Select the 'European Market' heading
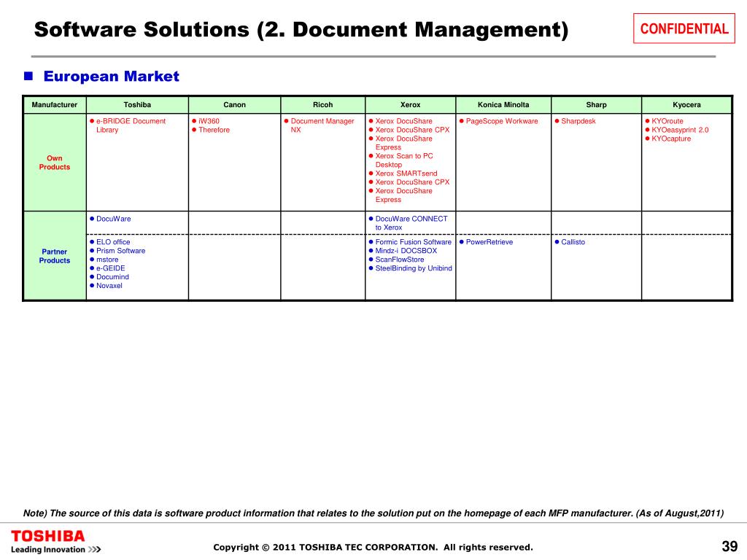 (x=111, y=76)
